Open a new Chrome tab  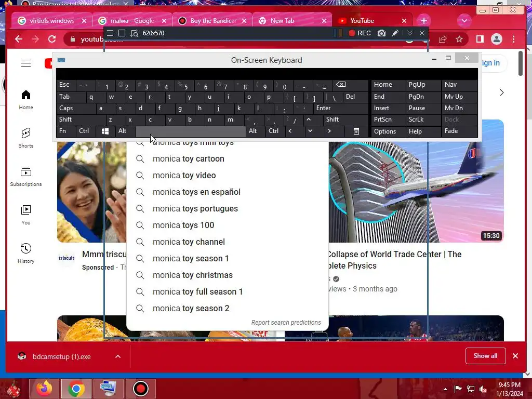tap(424, 21)
